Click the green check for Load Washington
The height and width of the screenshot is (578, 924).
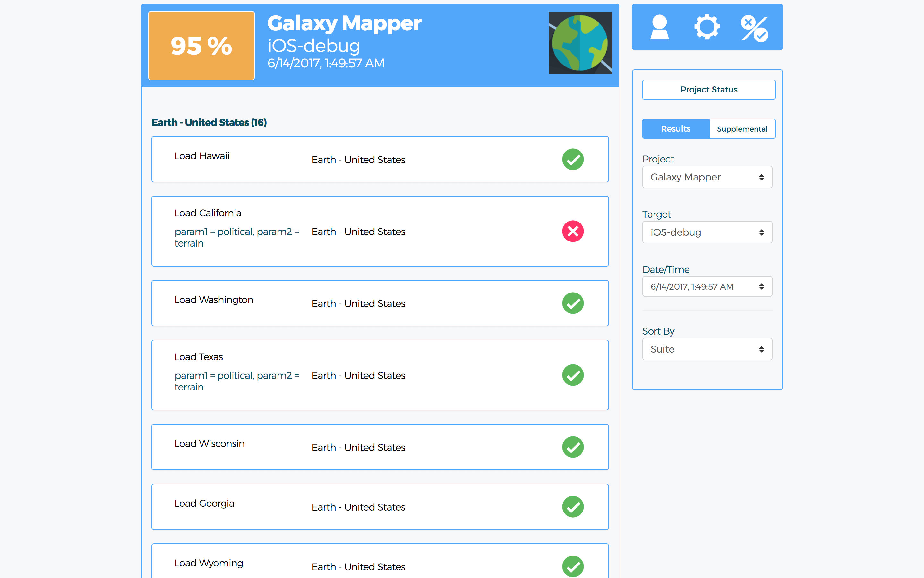tap(573, 303)
